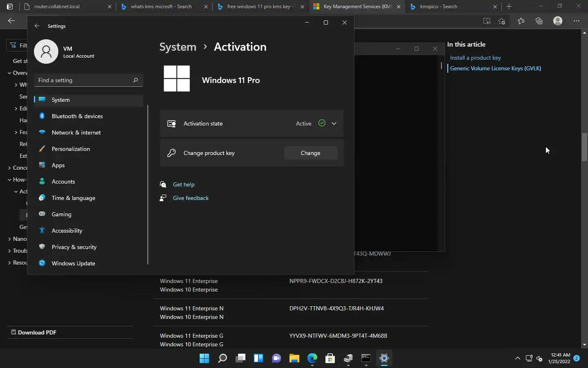Expand the Activation state chevron
This screenshot has height=368, width=588.
(x=334, y=123)
